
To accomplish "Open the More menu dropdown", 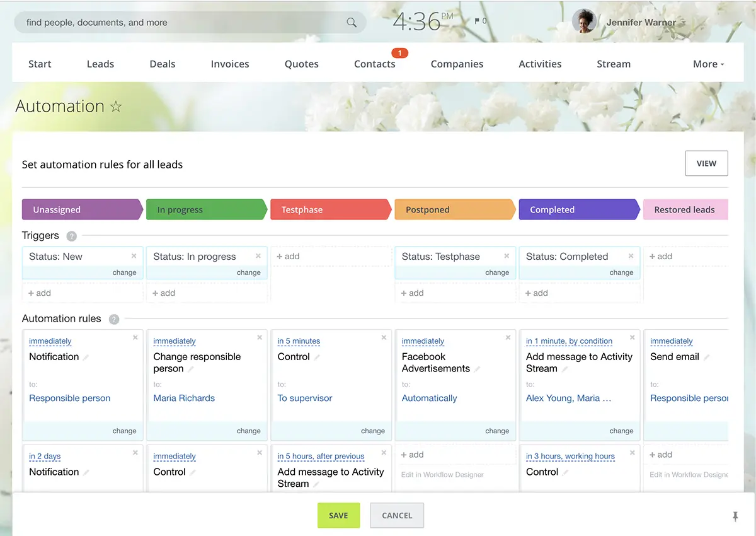I will (x=708, y=64).
